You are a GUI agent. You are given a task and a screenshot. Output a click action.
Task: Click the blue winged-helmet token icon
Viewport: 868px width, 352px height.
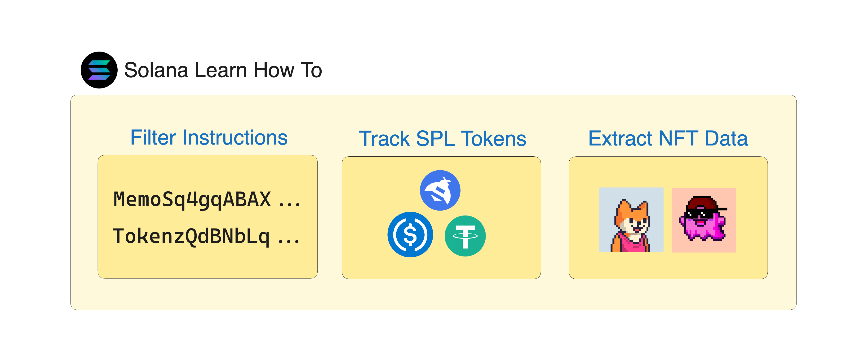pyautogui.click(x=440, y=190)
